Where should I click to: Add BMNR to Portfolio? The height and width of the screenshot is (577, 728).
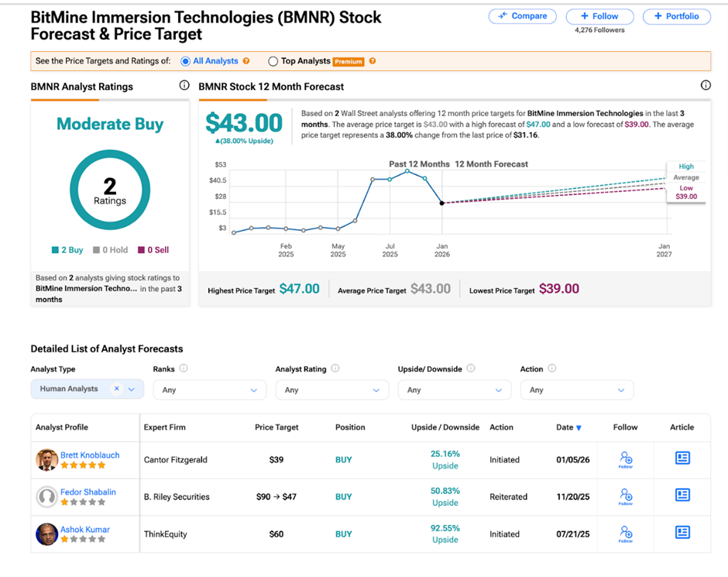click(x=676, y=16)
